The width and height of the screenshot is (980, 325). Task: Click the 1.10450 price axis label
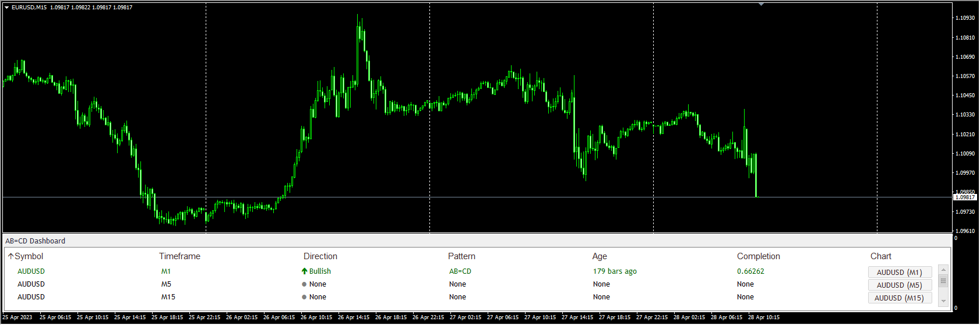(x=965, y=96)
